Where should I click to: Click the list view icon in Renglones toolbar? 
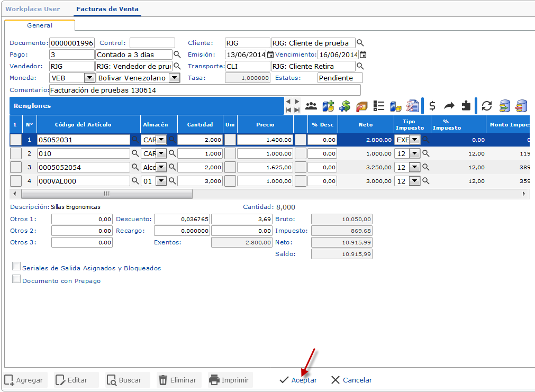coord(378,106)
